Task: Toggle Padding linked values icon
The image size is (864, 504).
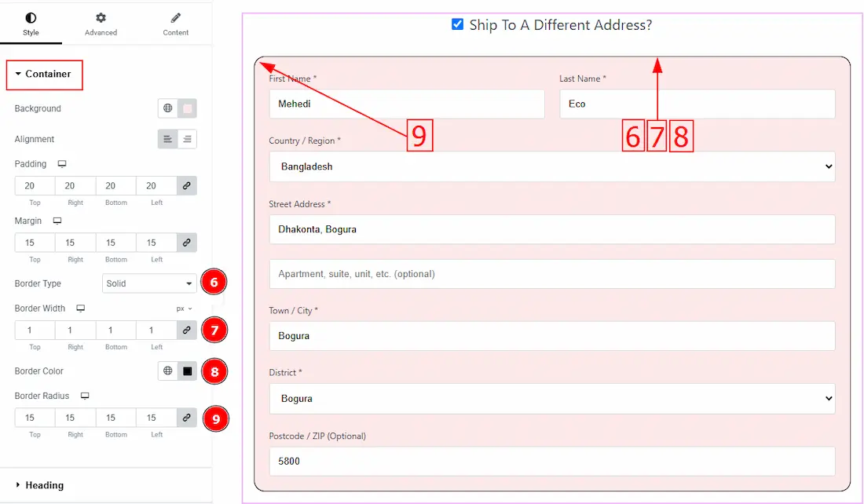Action: (x=187, y=186)
